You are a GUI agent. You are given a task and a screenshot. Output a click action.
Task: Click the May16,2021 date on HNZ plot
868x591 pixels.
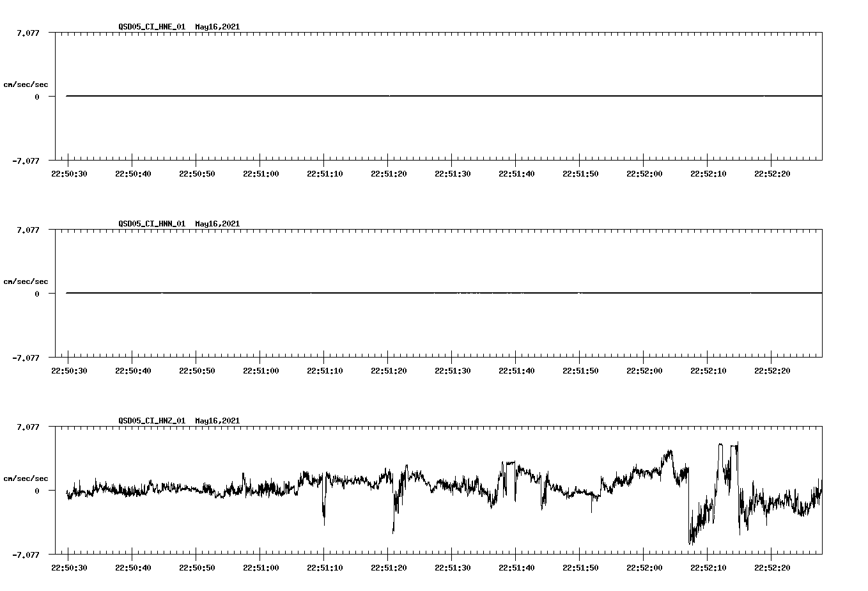click(216, 421)
